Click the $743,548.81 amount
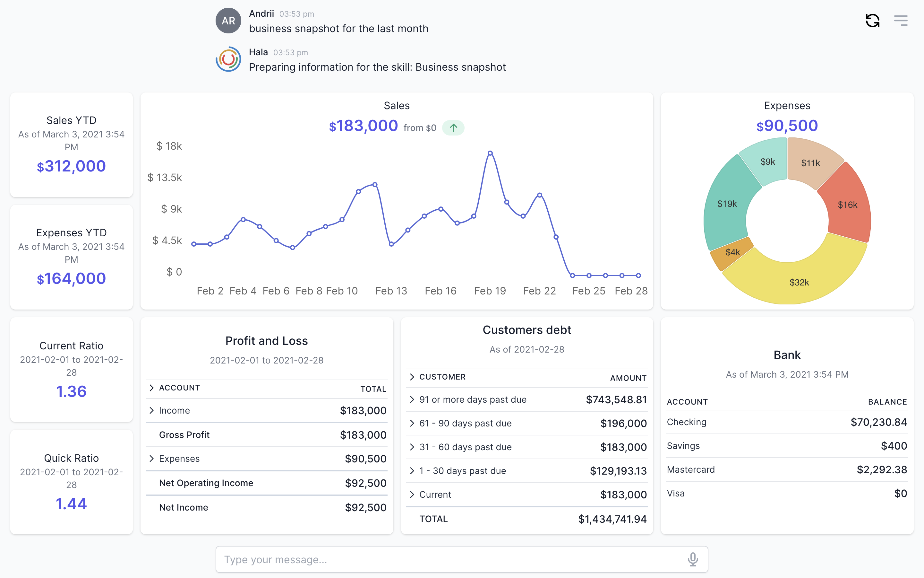This screenshot has width=924, height=578. click(616, 399)
